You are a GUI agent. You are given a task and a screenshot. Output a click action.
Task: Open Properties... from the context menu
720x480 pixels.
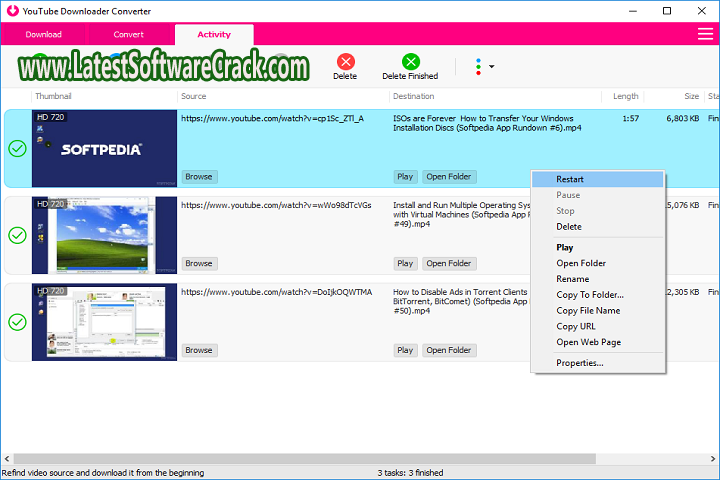click(x=579, y=363)
